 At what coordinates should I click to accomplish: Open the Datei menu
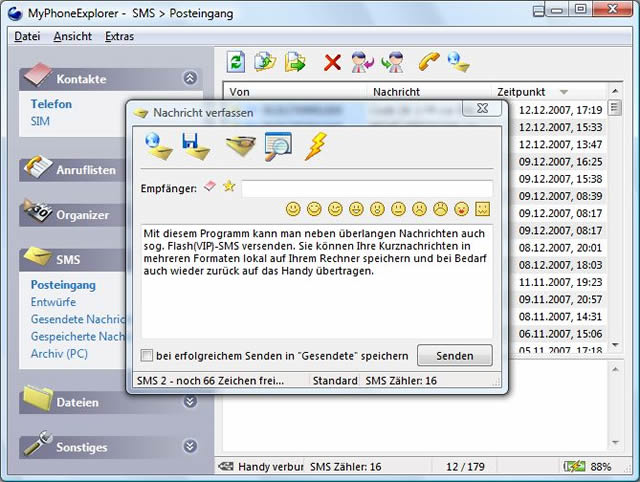click(x=27, y=36)
